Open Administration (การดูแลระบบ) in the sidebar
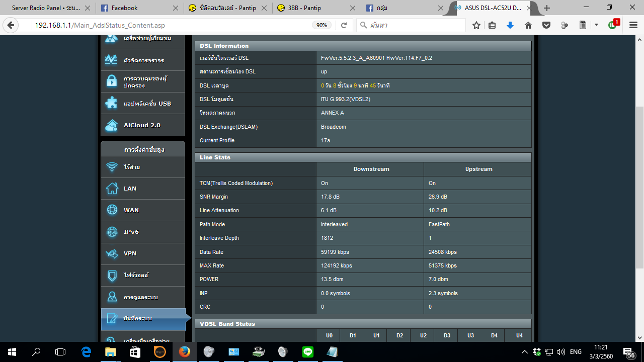 click(x=143, y=297)
